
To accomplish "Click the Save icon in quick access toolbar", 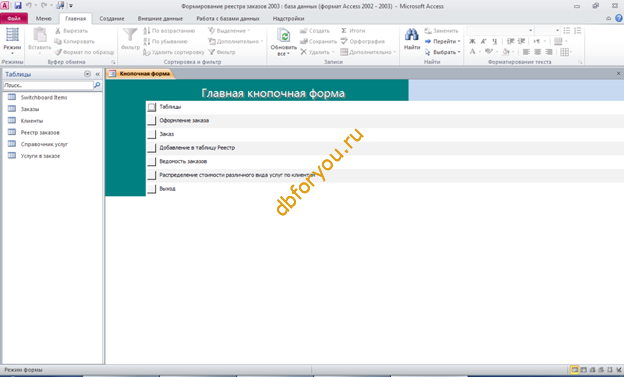I will 18,6.
